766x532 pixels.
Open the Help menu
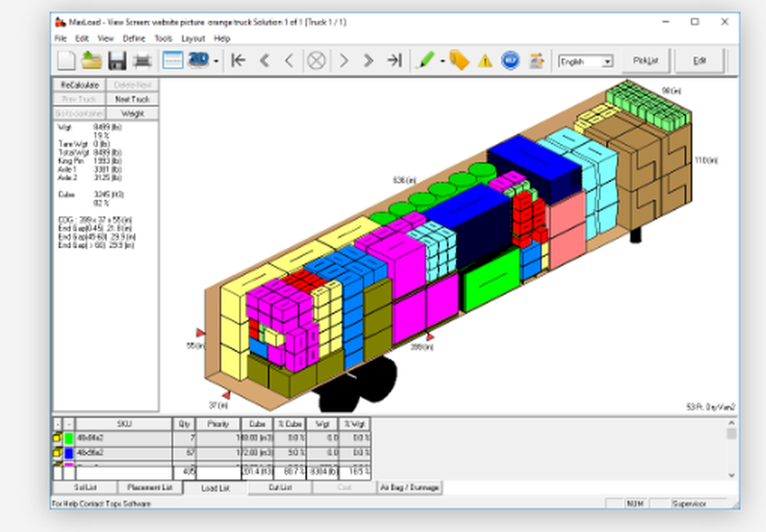(222, 38)
